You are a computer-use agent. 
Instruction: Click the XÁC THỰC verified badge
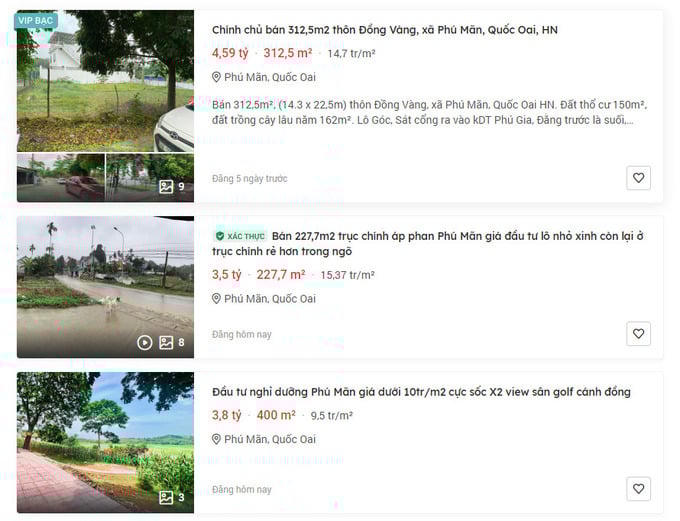tap(240, 236)
